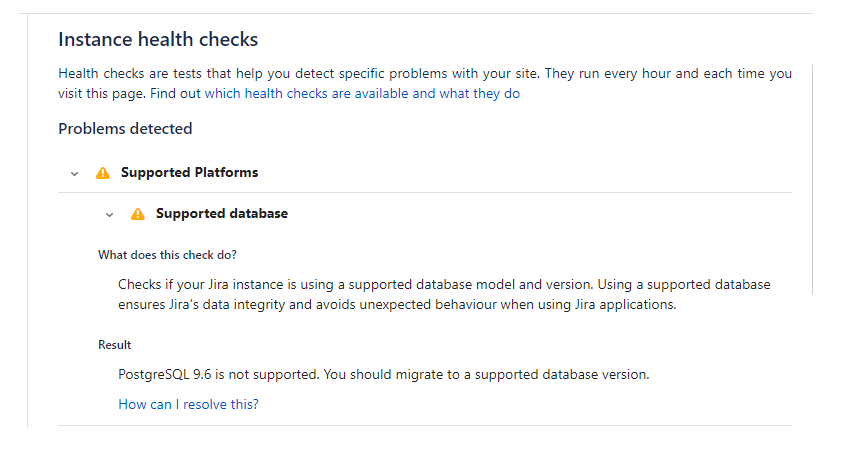Collapse the Supported Platforms section chevron
Viewport: 866px width, 455px height.
75,173
